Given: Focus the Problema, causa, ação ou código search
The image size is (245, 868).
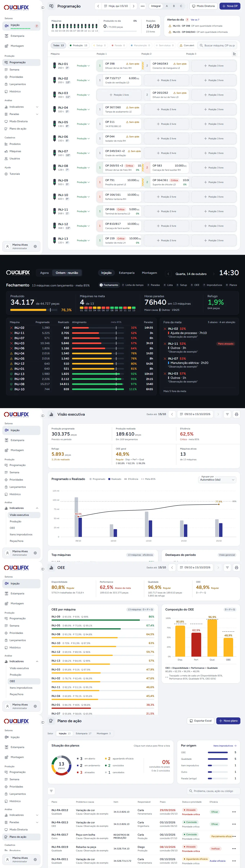Looking at the screenshot, I should pyautogui.click(x=213, y=791).
